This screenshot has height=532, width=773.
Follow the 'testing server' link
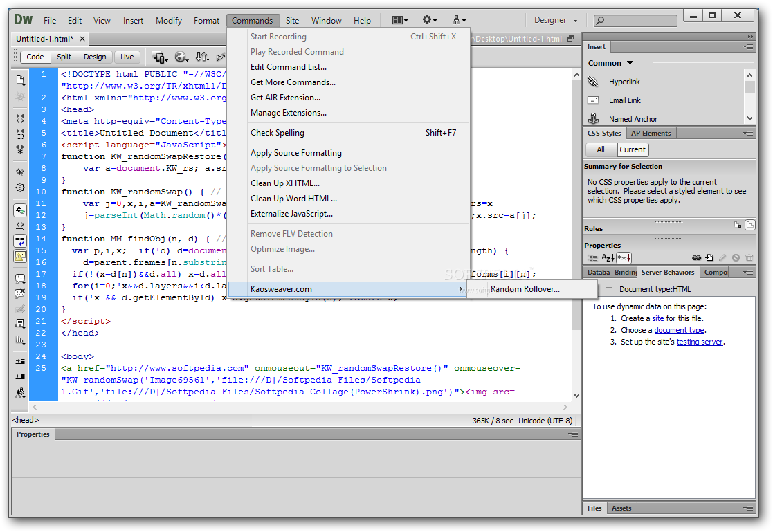coord(699,342)
